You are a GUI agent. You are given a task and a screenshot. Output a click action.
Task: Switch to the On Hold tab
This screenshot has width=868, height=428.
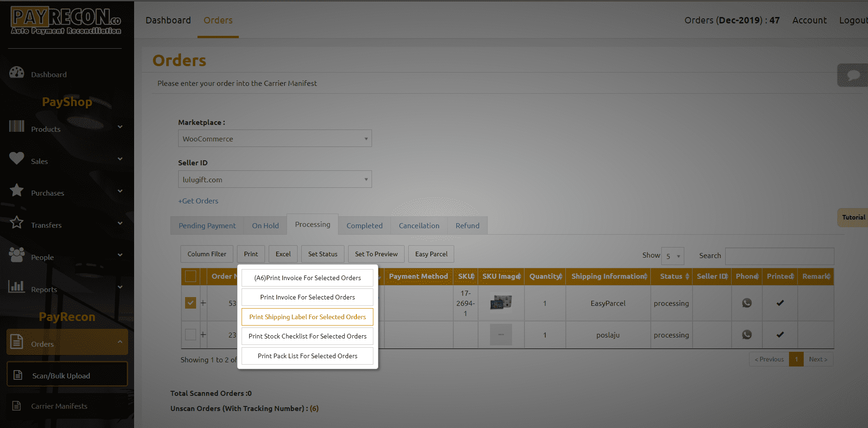pos(265,225)
